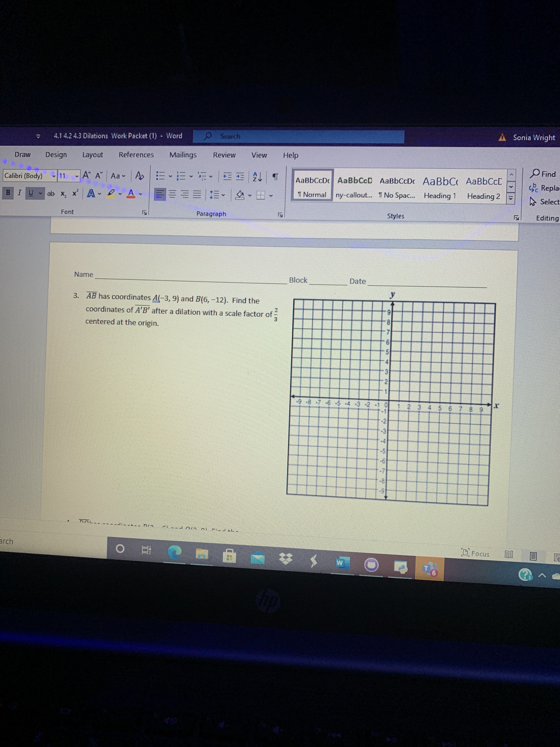Apply text effects and typography
Image resolution: width=560 pixels, height=747 pixels.
pyautogui.click(x=91, y=193)
